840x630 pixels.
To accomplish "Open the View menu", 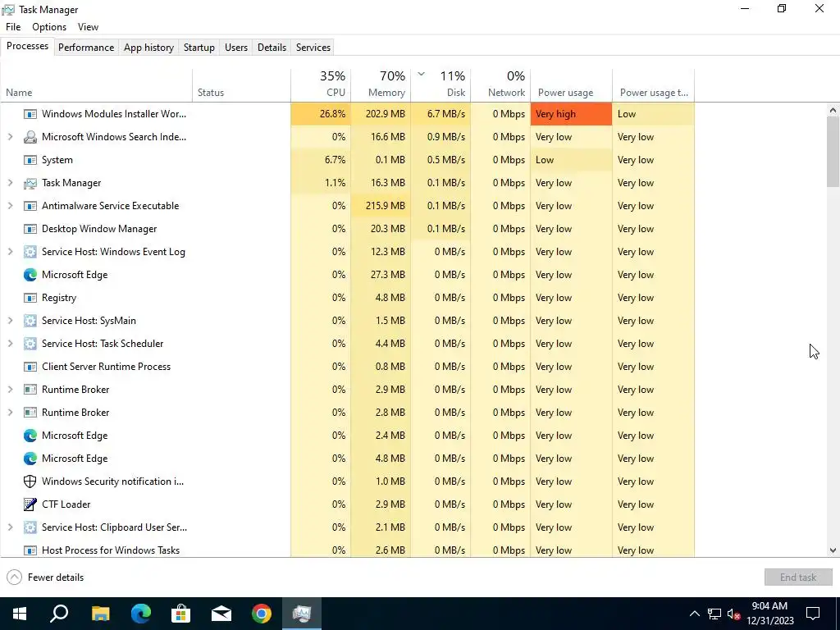I will 88,27.
